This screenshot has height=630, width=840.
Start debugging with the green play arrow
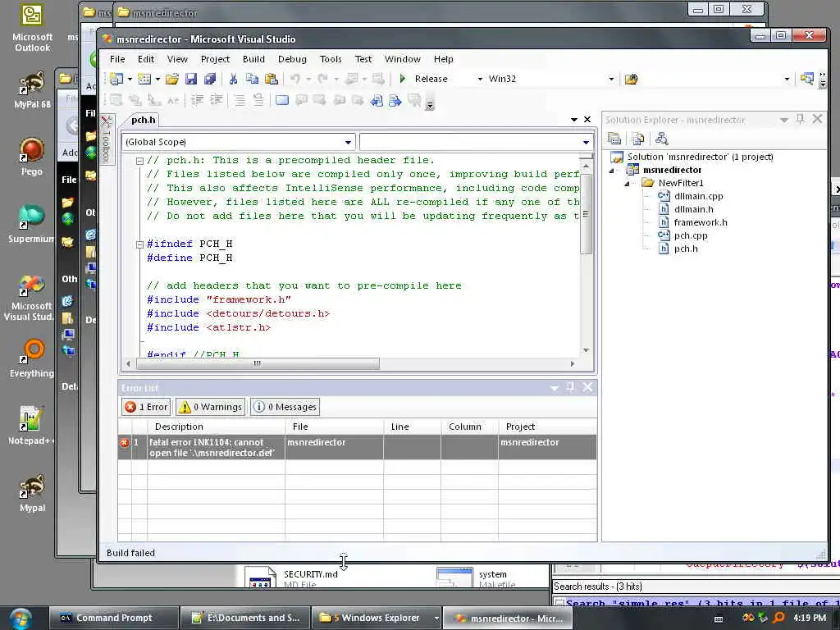tap(403, 79)
